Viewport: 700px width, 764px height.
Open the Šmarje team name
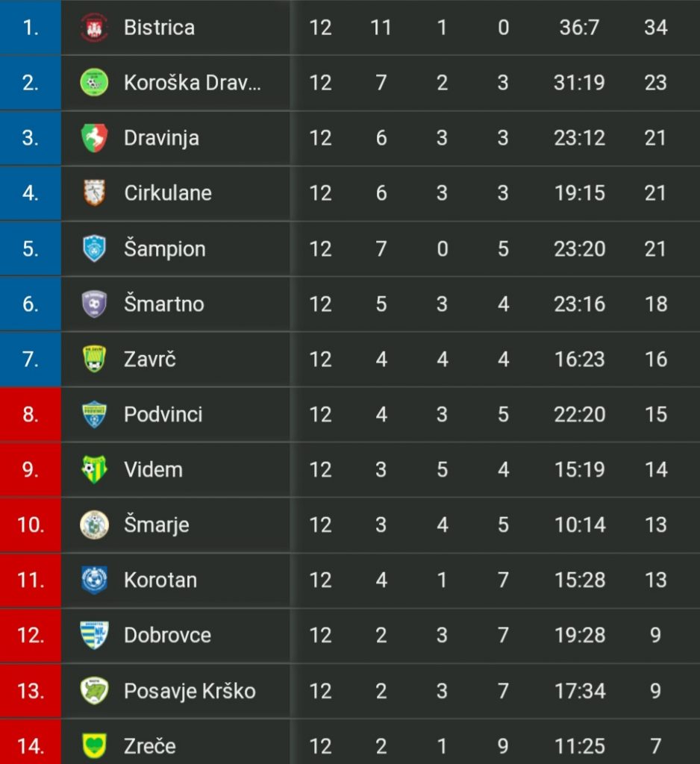[157, 525]
